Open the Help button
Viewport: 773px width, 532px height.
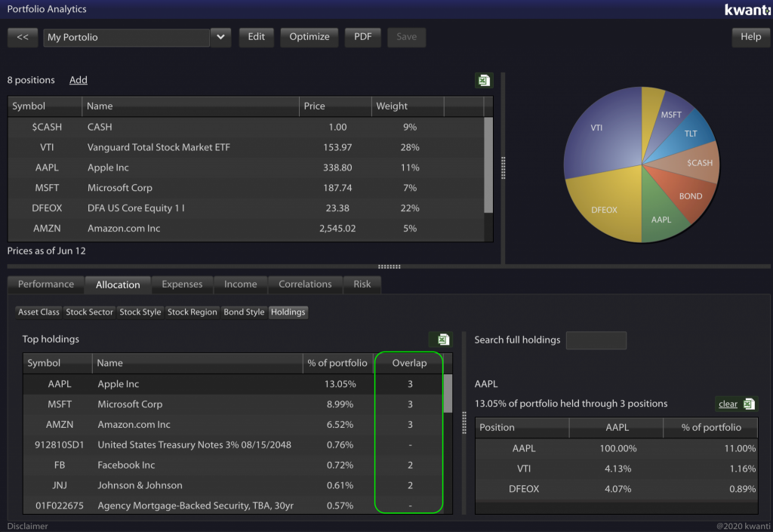(x=750, y=37)
